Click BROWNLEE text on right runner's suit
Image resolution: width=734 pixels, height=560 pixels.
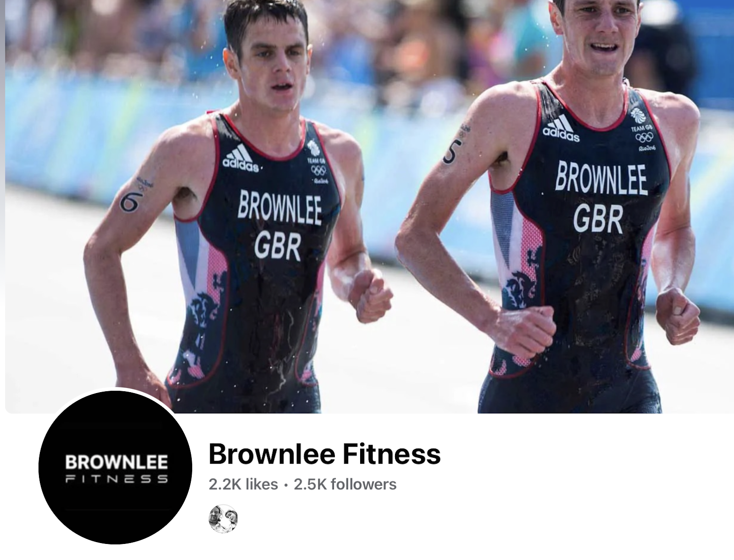pyautogui.click(x=601, y=177)
